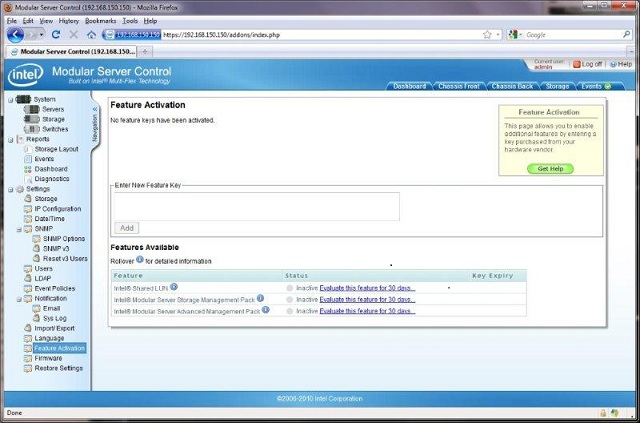Open the File menu
The width and height of the screenshot is (640, 423).
[12, 21]
